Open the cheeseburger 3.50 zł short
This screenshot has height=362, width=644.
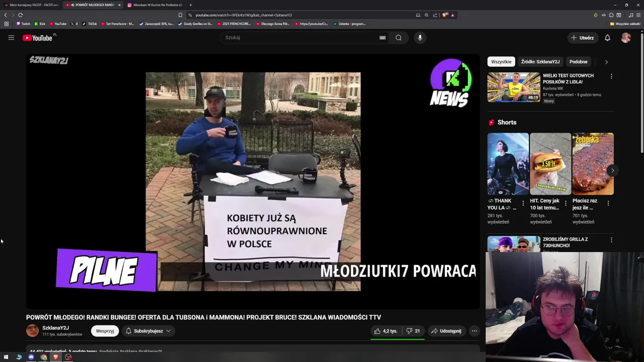tap(550, 164)
